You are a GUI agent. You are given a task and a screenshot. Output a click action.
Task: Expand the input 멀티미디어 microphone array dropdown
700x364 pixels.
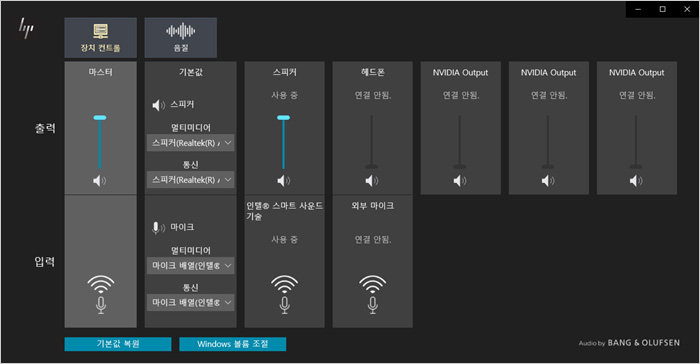[191, 265]
